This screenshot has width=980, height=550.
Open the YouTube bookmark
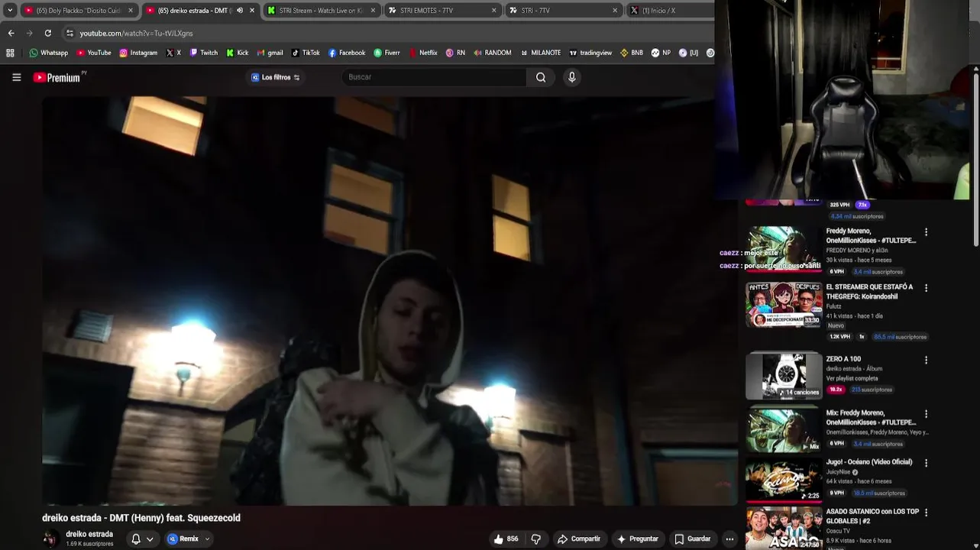click(93, 53)
